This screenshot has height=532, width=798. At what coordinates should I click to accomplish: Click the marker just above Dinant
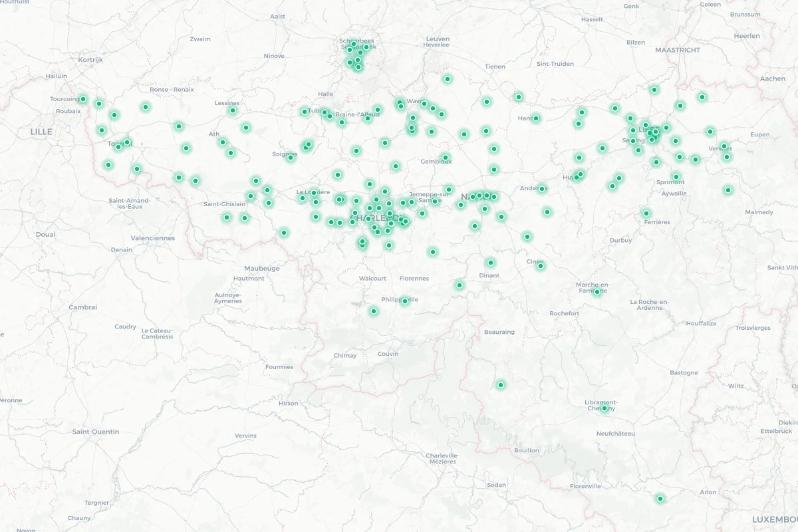point(491,263)
